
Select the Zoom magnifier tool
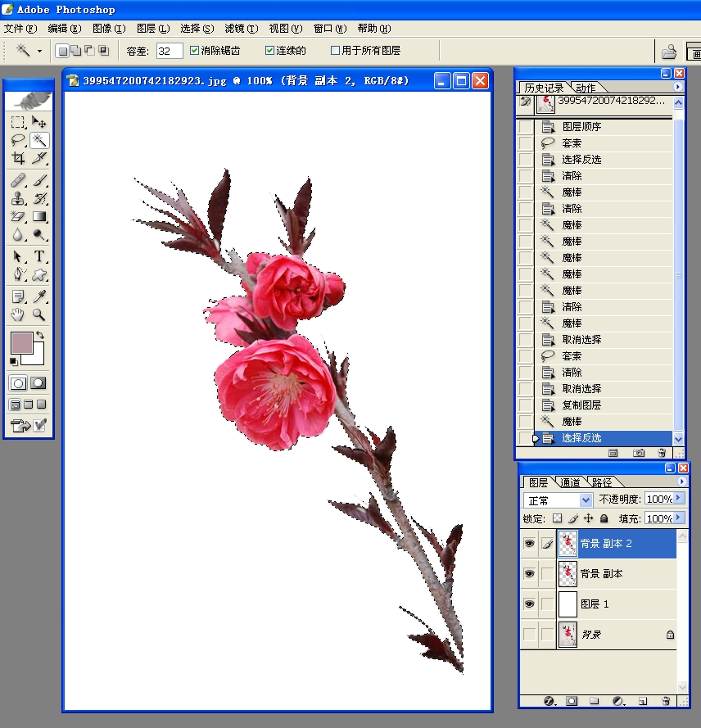[x=38, y=314]
